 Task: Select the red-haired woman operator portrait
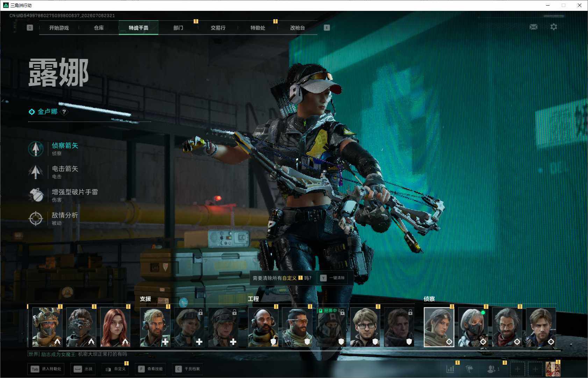click(x=115, y=327)
